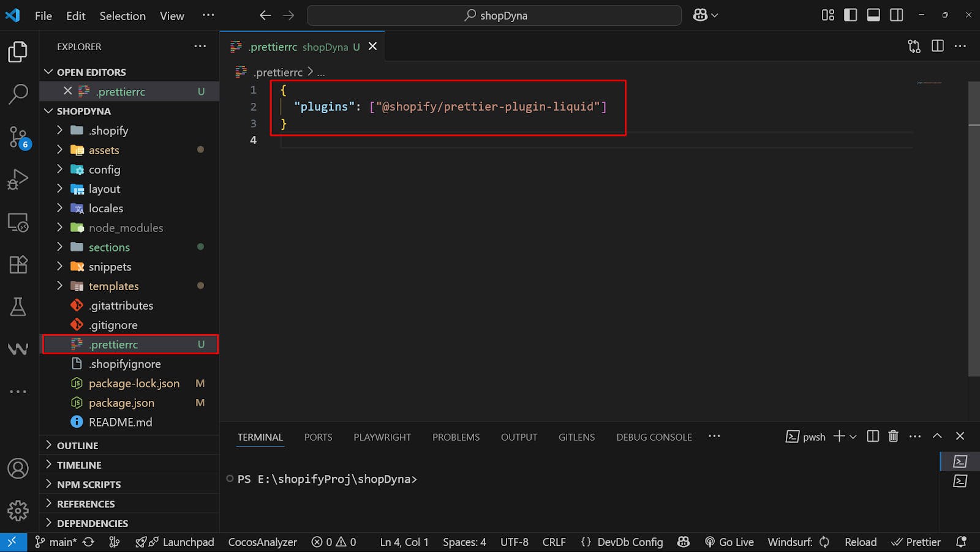Expand the templates folder
Viewport: 980px width, 552px height.
[113, 286]
